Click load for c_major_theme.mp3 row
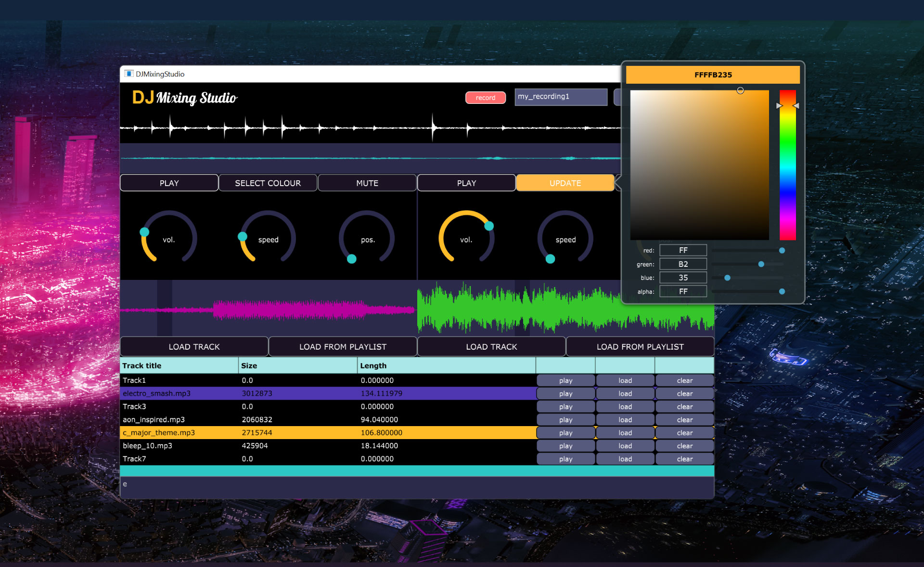This screenshot has height=567, width=924. click(x=625, y=433)
